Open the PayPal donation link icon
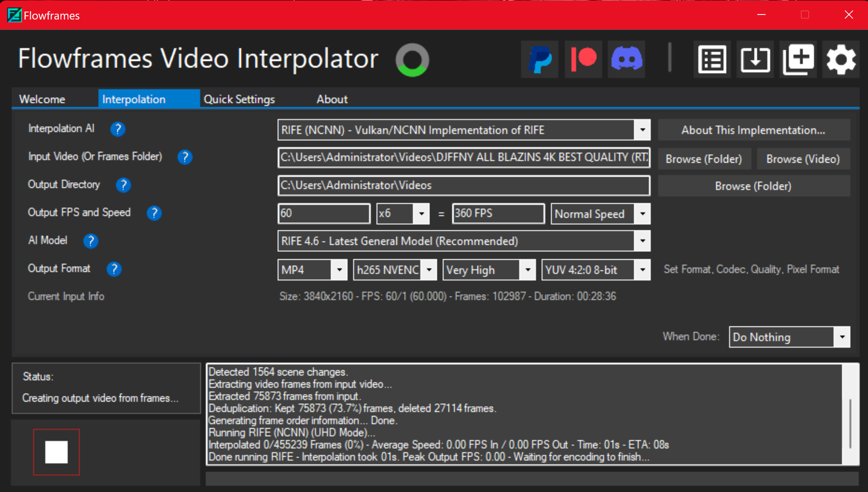Viewport: 868px width, 492px height. pos(540,59)
